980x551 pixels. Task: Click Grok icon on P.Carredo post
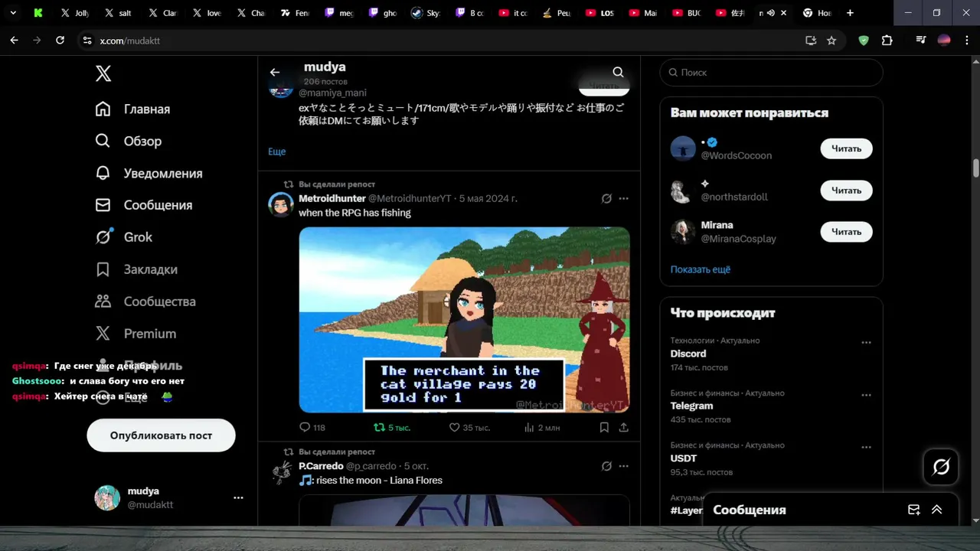[x=606, y=466]
